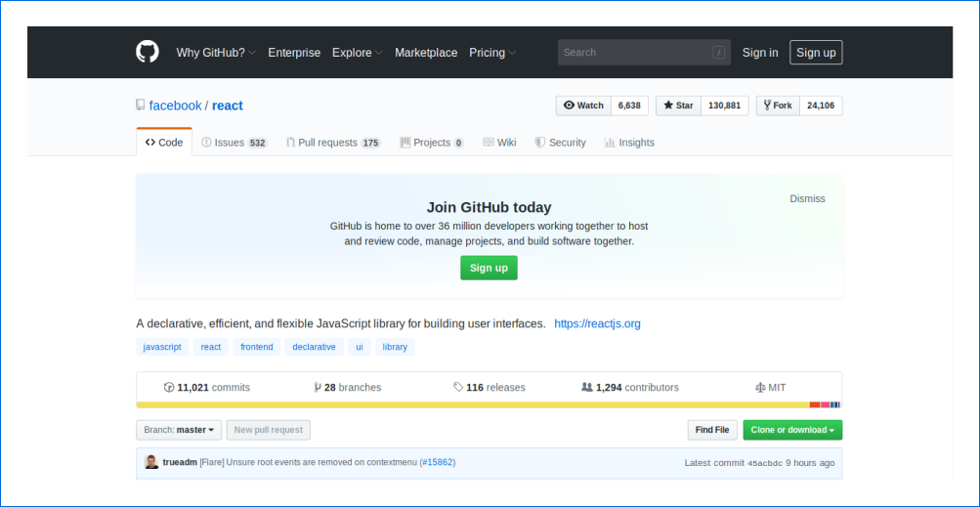This screenshot has height=507, width=980.
Task: Click the MIT license scale icon
Action: coord(760,388)
